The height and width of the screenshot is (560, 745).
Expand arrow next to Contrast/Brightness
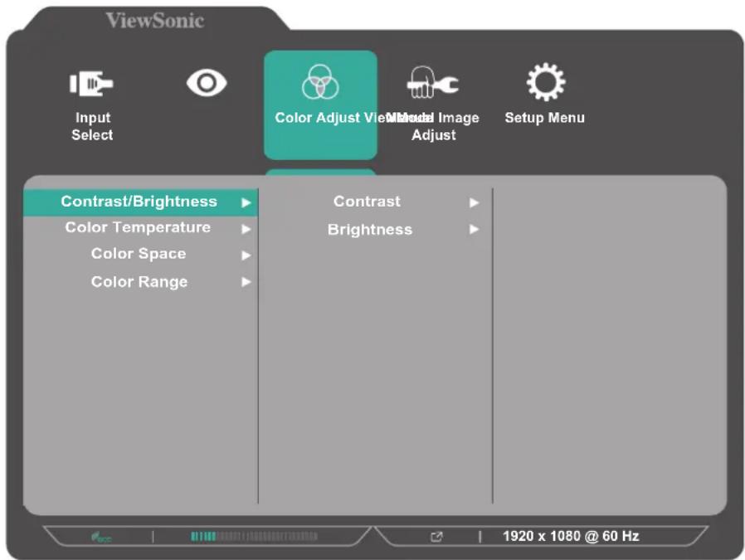pos(246,202)
